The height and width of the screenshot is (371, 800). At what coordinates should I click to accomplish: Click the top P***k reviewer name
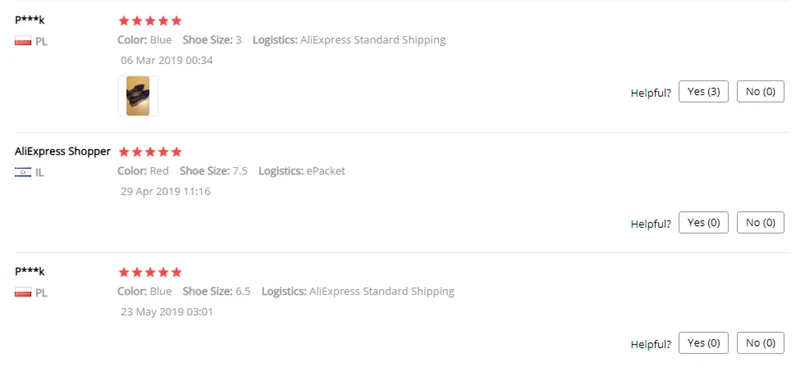[x=30, y=20]
